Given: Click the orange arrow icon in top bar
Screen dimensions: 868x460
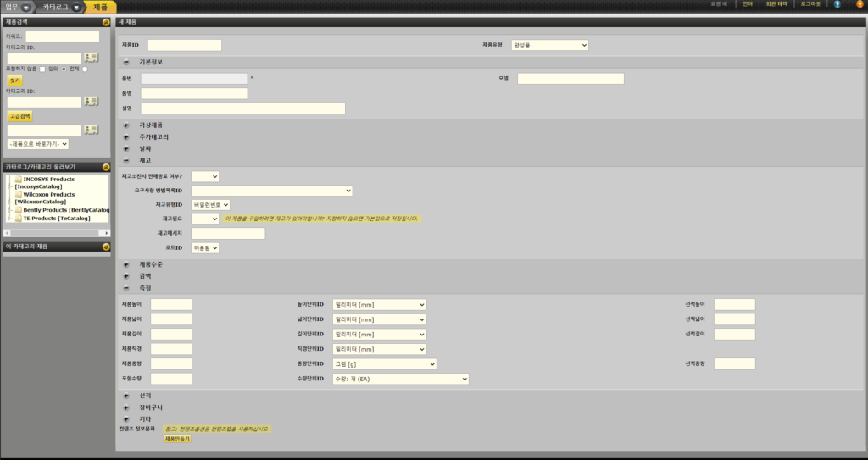Looking at the screenshot, I should point(860,4).
